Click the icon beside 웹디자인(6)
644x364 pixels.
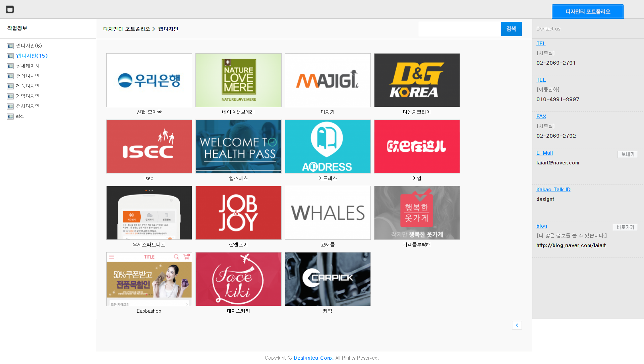click(10, 46)
